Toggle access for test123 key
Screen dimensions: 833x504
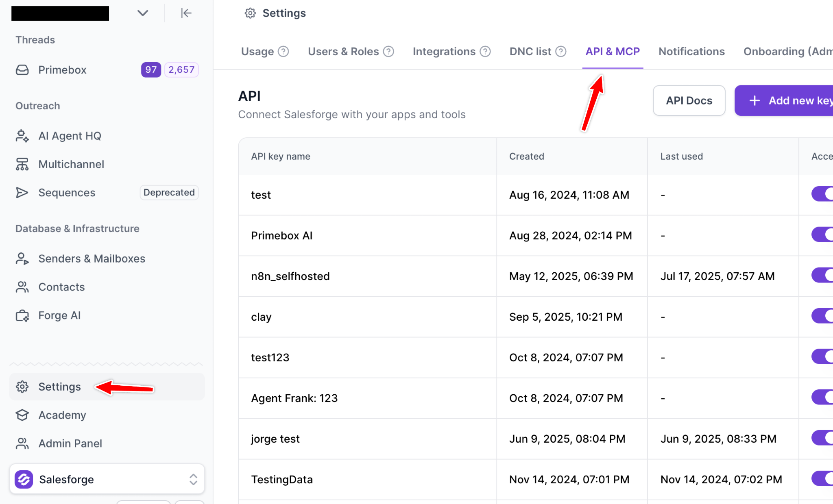click(x=822, y=356)
